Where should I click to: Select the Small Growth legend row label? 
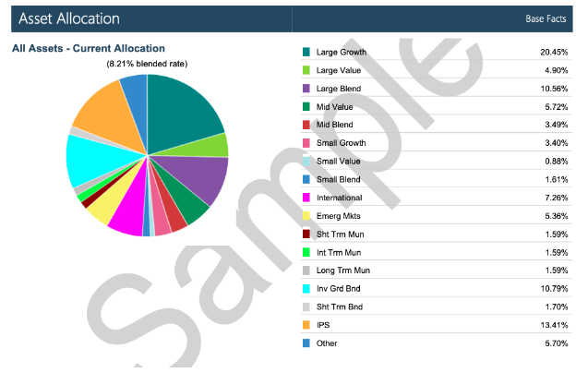pos(341,143)
